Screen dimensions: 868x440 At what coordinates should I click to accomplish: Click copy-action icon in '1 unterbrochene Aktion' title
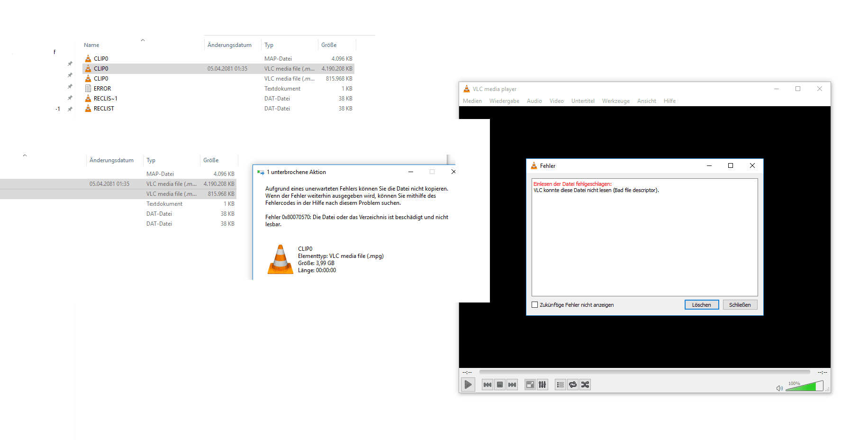click(x=261, y=172)
